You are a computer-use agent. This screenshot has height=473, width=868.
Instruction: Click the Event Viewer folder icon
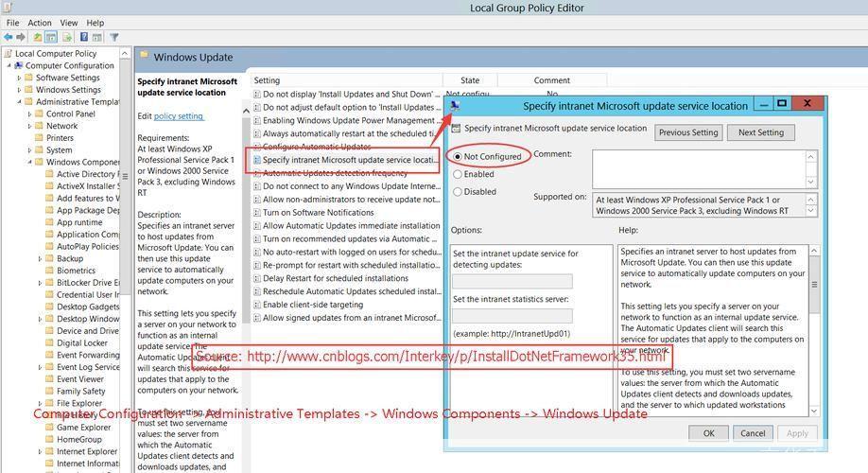click(49, 378)
